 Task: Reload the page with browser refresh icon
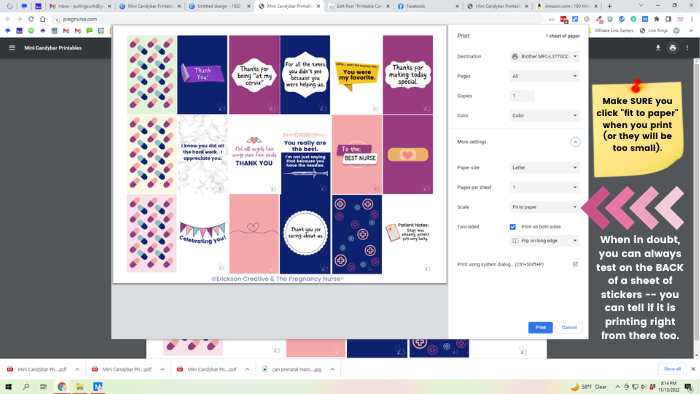click(31, 19)
